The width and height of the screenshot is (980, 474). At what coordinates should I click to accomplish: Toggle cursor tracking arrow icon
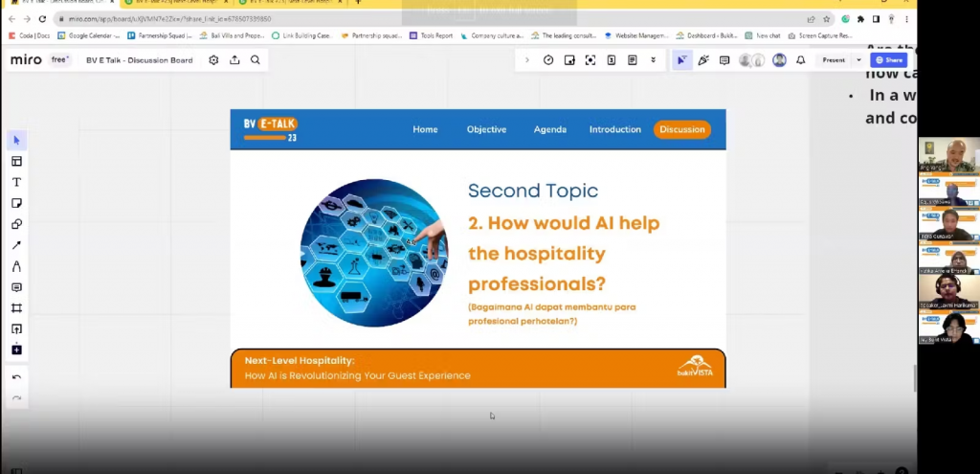coord(681,60)
